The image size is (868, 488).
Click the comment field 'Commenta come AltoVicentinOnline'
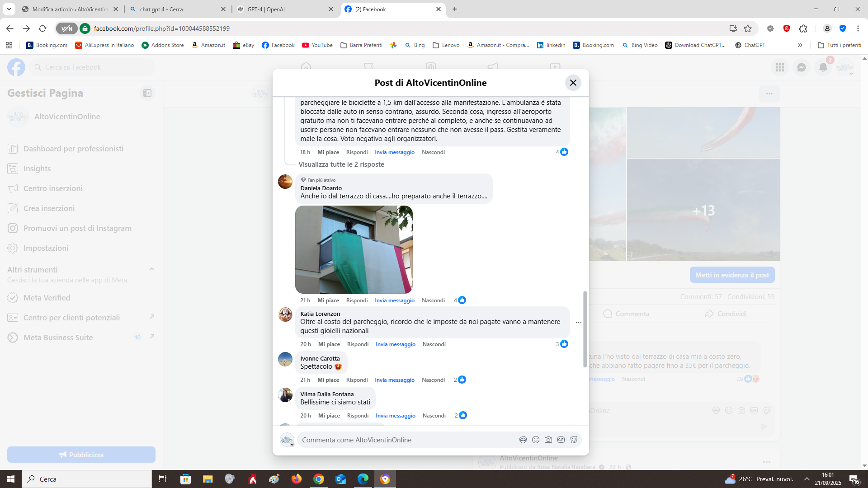point(407,440)
